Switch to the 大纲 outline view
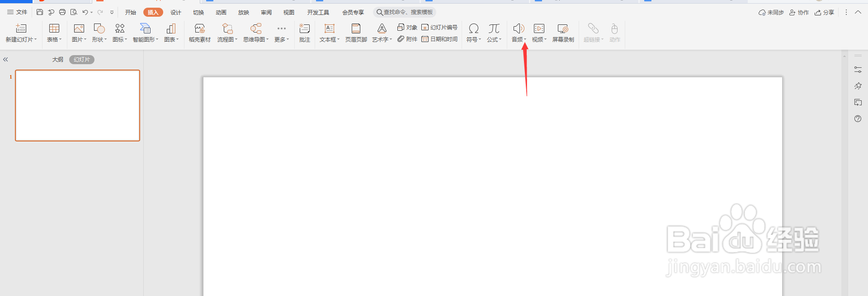 click(x=57, y=59)
